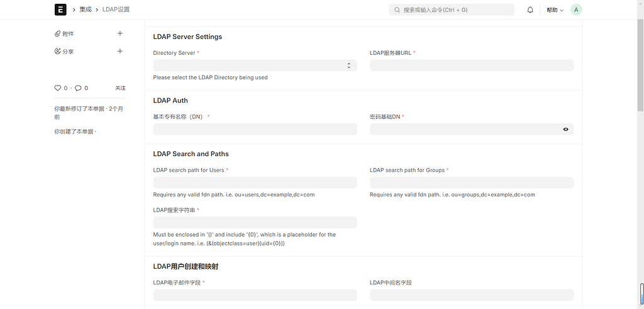Focus the search or command bar
Screen dimensions: 644x309
click(452, 10)
